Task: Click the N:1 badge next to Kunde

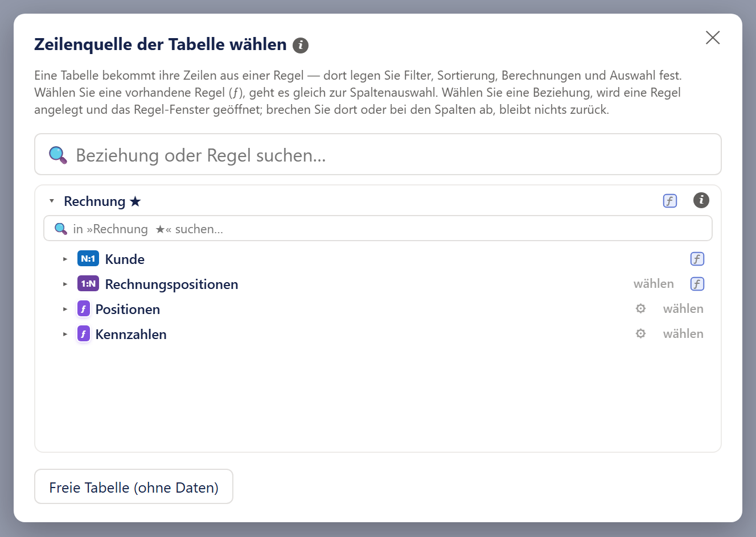Action: point(88,259)
